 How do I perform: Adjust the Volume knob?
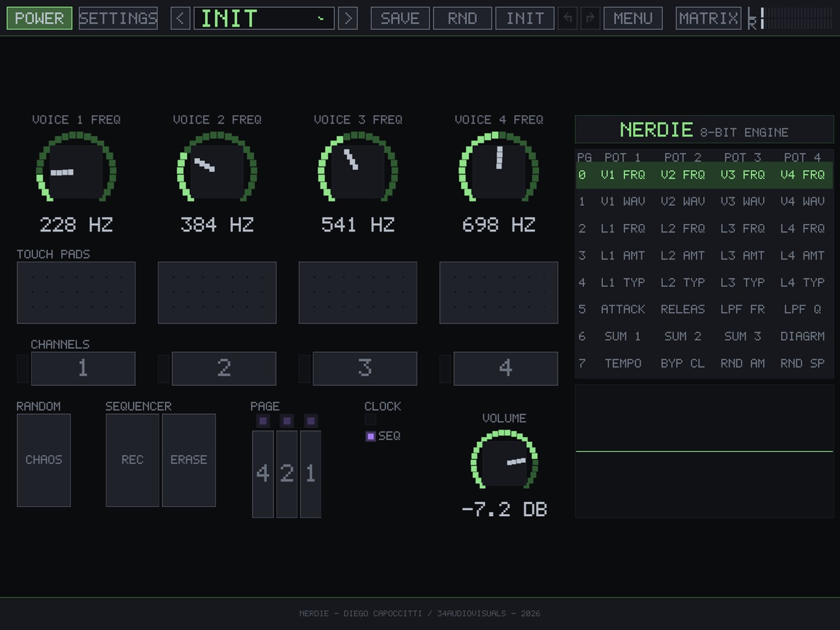point(504,459)
